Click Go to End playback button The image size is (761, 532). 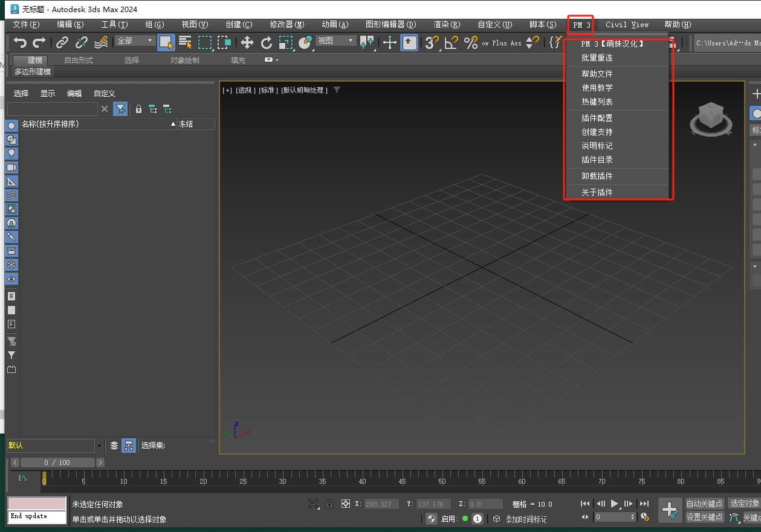point(644,504)
